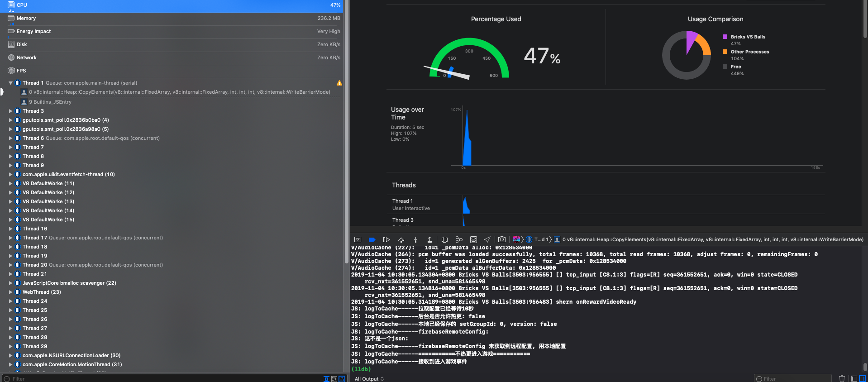
Task: Select the Builtins_JSEntry stack frame
Action: [50, 102]
